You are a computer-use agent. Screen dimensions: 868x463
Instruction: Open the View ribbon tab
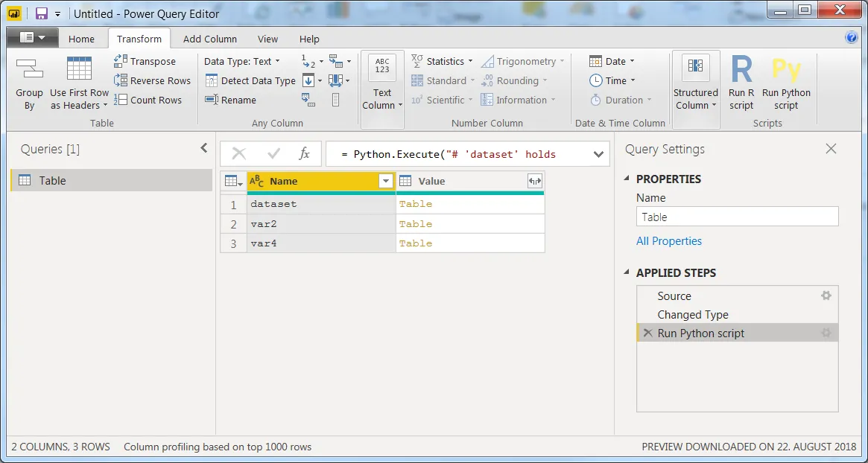click(268, 39)
